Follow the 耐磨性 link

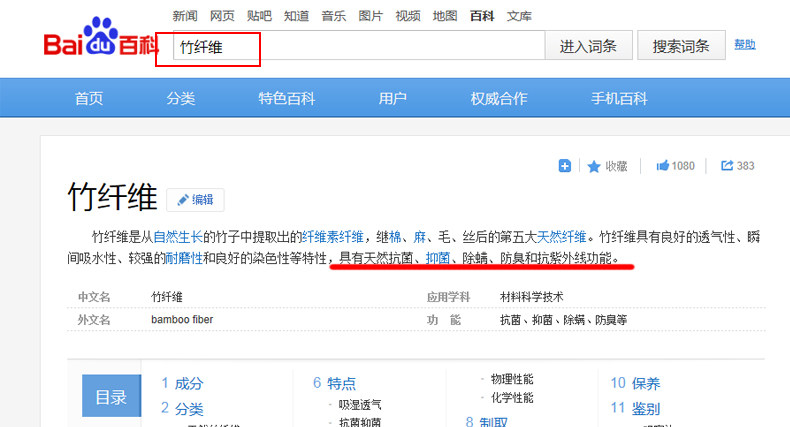pyautogui.click(x=184, y=258)
